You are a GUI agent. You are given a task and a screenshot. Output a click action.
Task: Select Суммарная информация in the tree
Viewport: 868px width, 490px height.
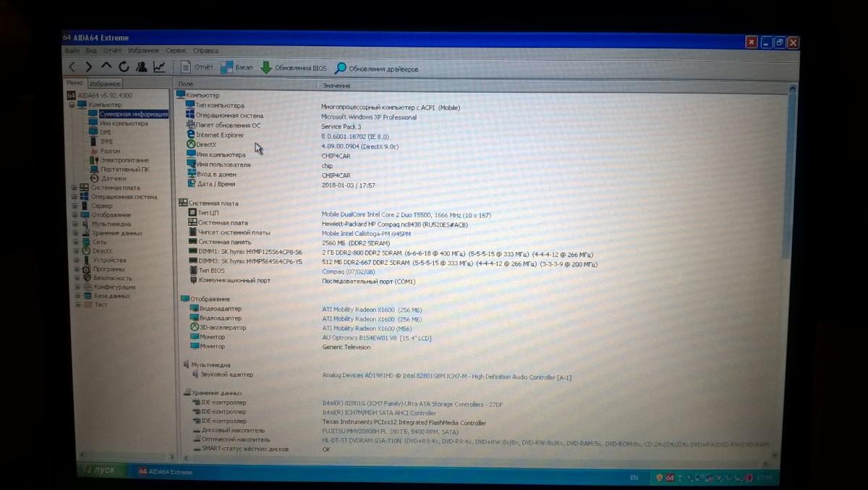(133, 114)
